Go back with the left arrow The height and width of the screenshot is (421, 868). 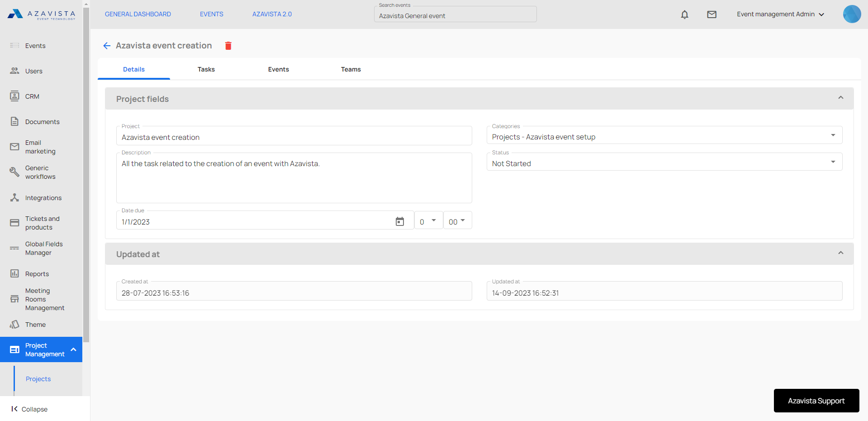(x=107, y=46)
